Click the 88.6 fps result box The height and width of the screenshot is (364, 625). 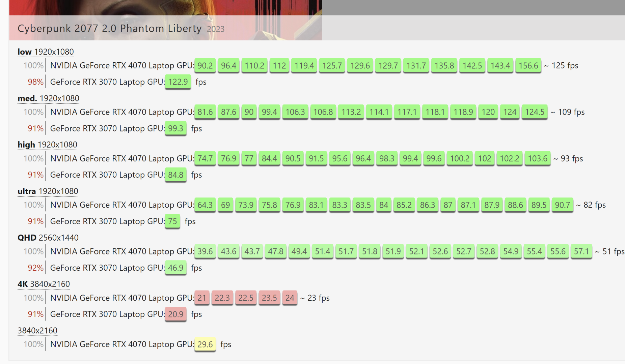pos(515,205)
